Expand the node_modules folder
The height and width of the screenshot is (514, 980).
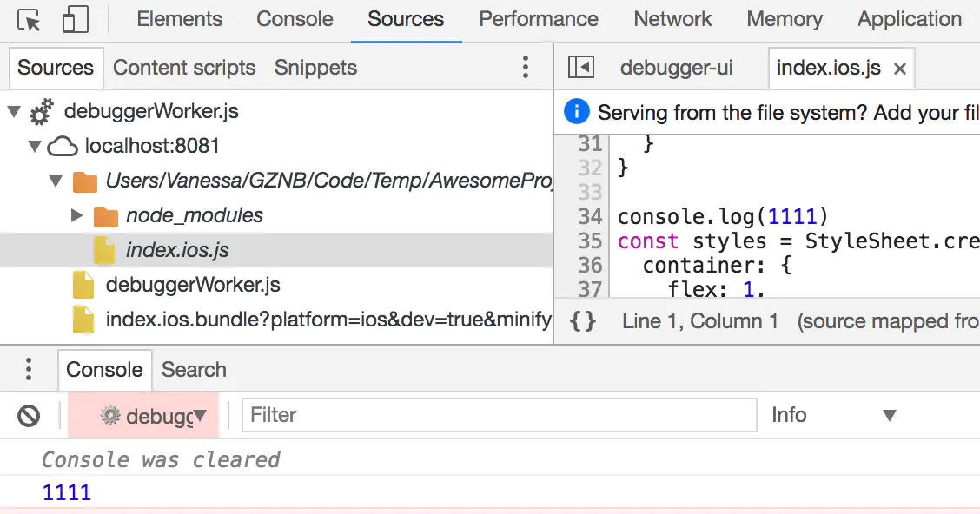click(x=77, y=215)
